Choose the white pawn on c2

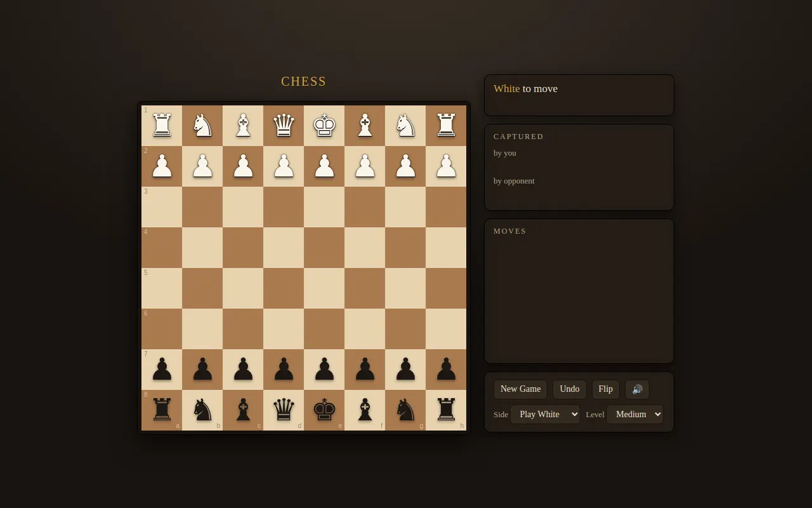point(243,166)
